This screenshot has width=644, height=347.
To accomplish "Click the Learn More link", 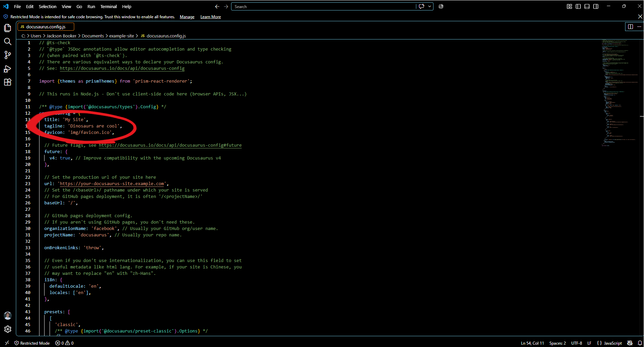I will pos(211,17).
